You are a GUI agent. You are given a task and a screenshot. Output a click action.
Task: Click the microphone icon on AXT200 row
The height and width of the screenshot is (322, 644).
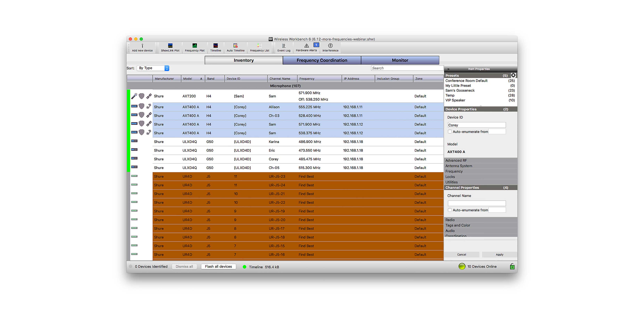click(134, 96)
